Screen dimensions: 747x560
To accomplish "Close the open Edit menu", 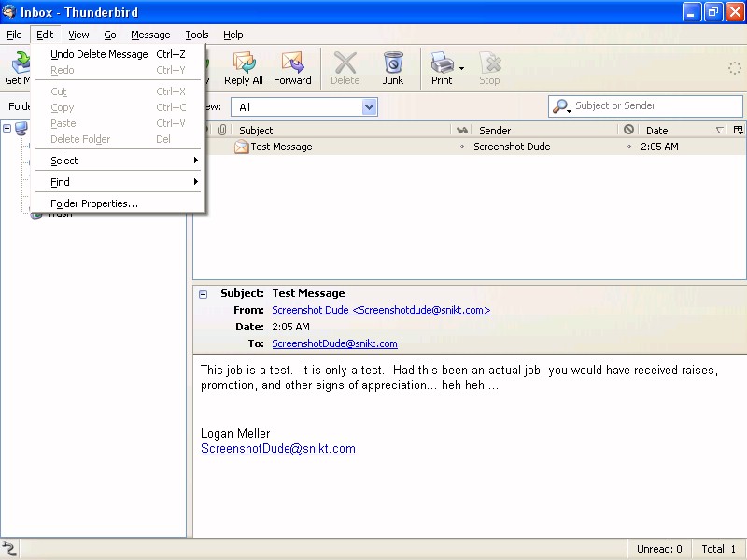I will [x=45, y=35].
